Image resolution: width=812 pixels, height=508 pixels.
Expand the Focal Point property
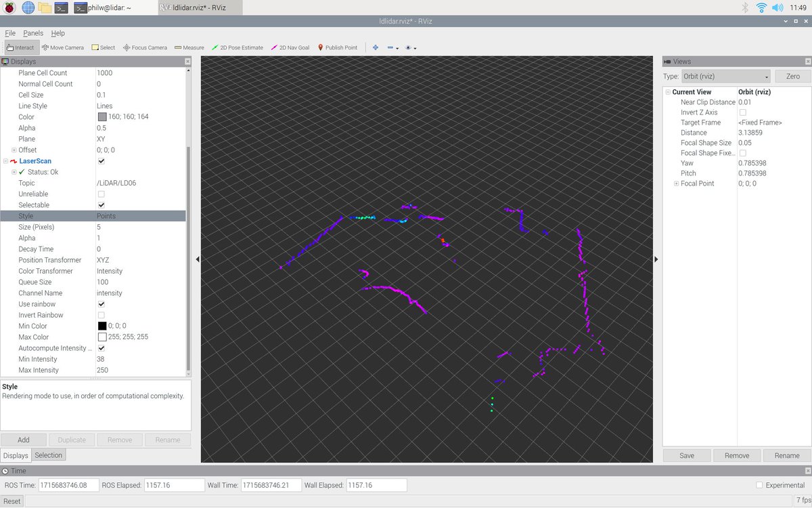[676, 184]
